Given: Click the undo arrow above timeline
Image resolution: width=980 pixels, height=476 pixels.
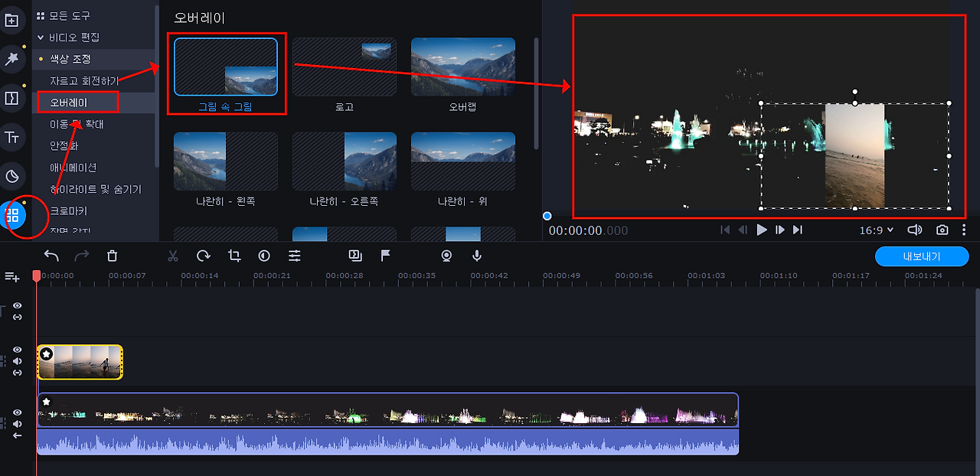Looking at the screenshot, I should [51, 256].
